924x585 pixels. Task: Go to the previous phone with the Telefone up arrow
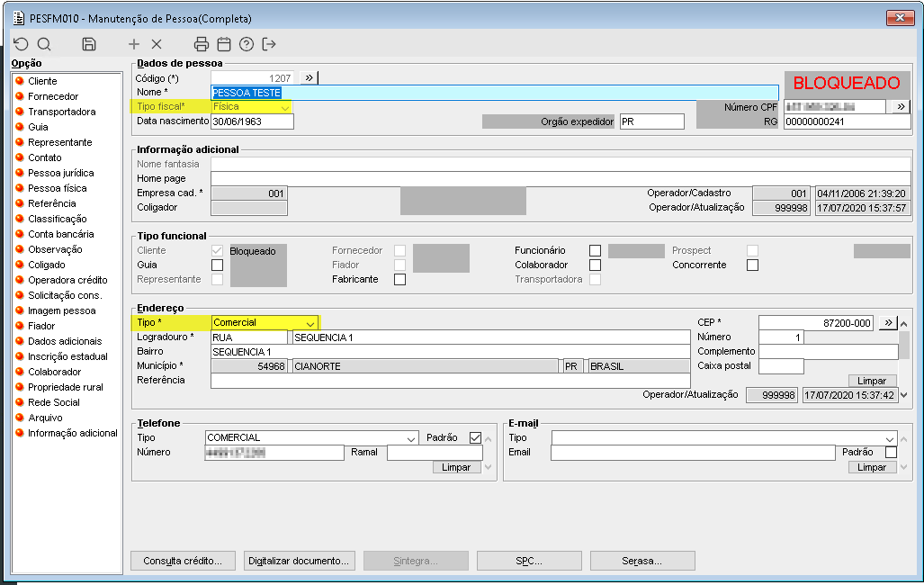point(488,439)
